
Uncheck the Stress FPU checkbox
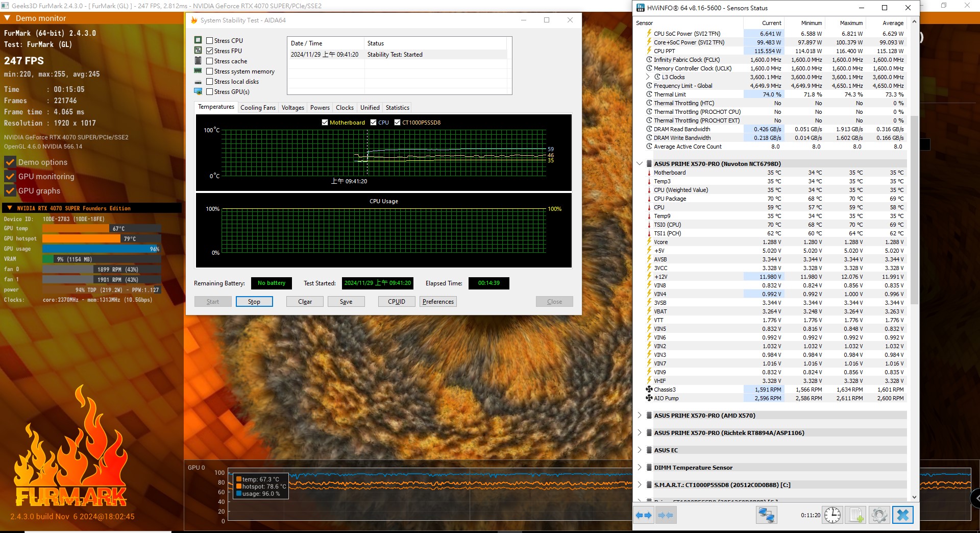(x=209, y=51)
